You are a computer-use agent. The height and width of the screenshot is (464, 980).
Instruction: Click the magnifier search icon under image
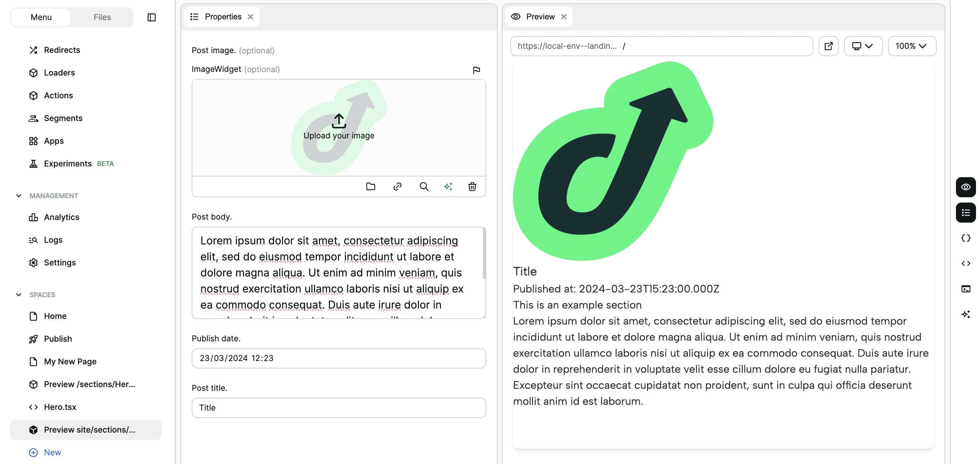pos(424,187)
